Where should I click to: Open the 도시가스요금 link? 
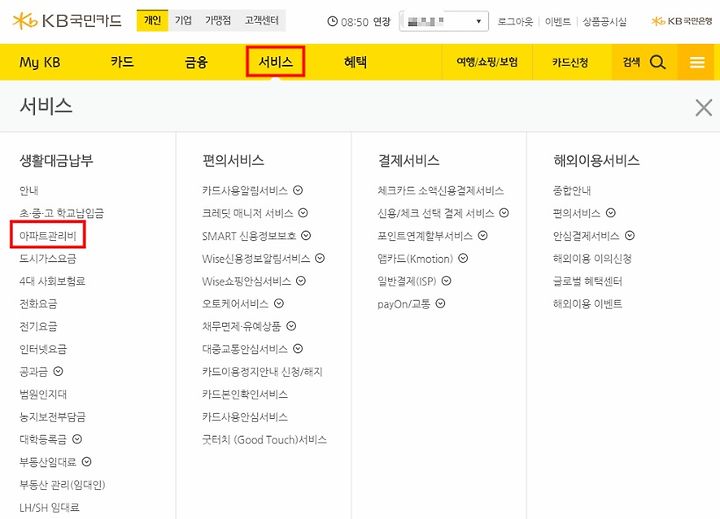point(48,258)
